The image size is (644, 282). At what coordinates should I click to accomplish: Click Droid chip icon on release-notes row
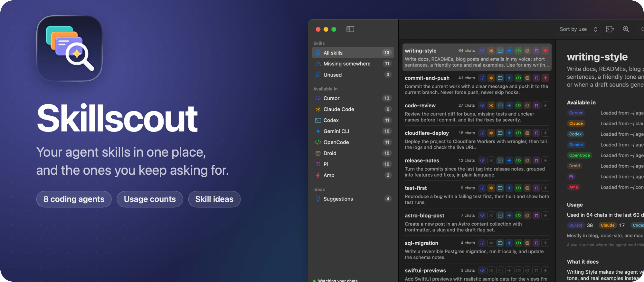[527, 160]
